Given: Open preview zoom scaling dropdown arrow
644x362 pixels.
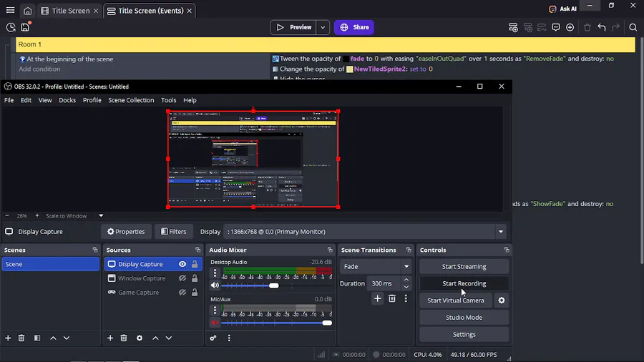Looking at the screenshot, I should [101, 216].
